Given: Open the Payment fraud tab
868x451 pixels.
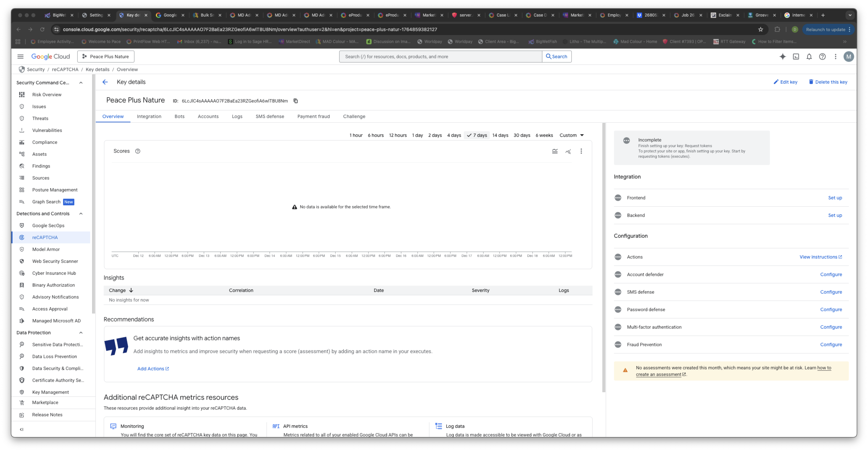Looking at the screenshot, I should [x=313, y=116].
